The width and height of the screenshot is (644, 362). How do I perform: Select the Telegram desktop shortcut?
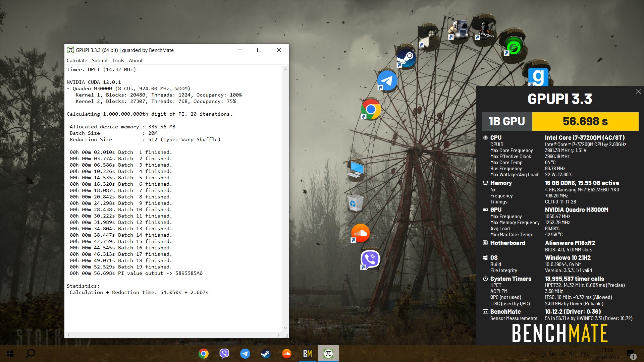[387, 80]
